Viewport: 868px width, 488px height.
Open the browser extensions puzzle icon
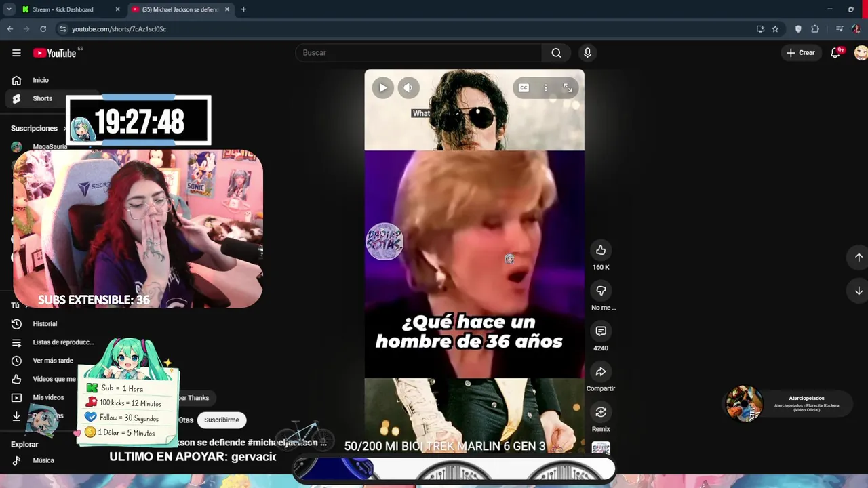point(815,29)
